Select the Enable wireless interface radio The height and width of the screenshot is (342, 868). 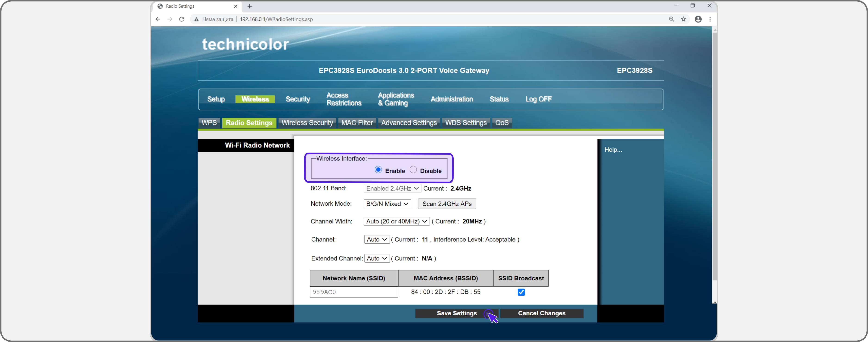[x=378, y=170]
